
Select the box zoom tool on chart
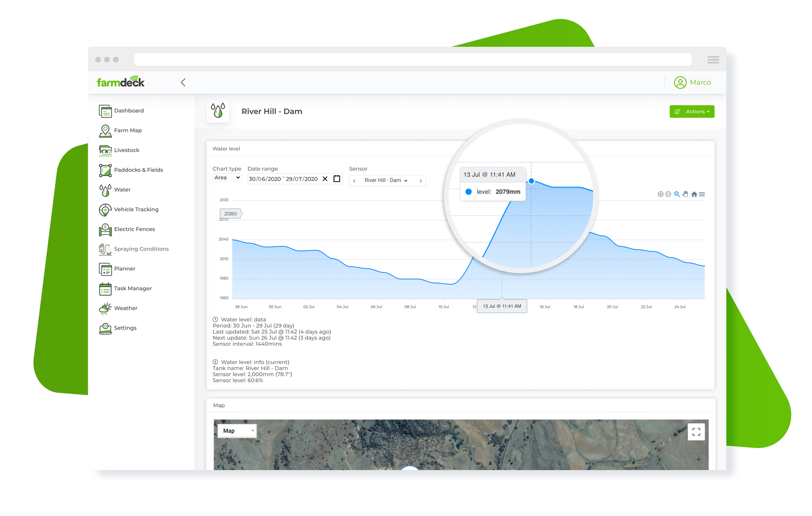pos(677,194)
